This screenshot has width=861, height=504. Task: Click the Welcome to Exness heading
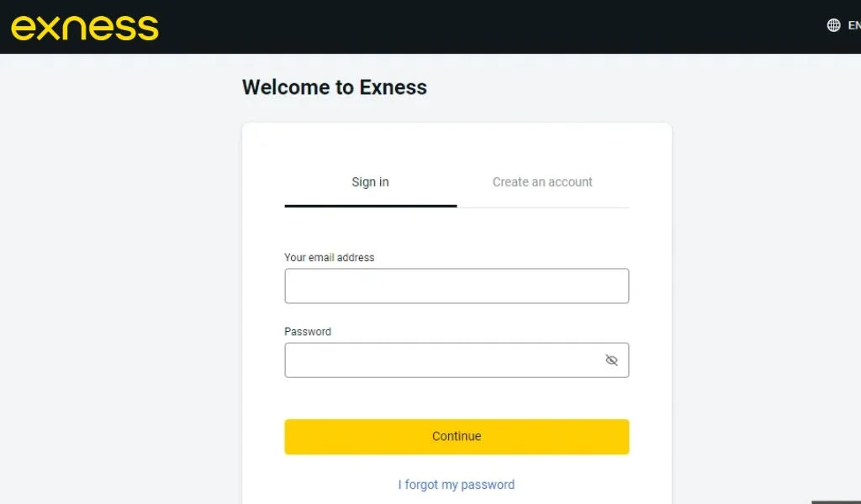tap(334, 87)
